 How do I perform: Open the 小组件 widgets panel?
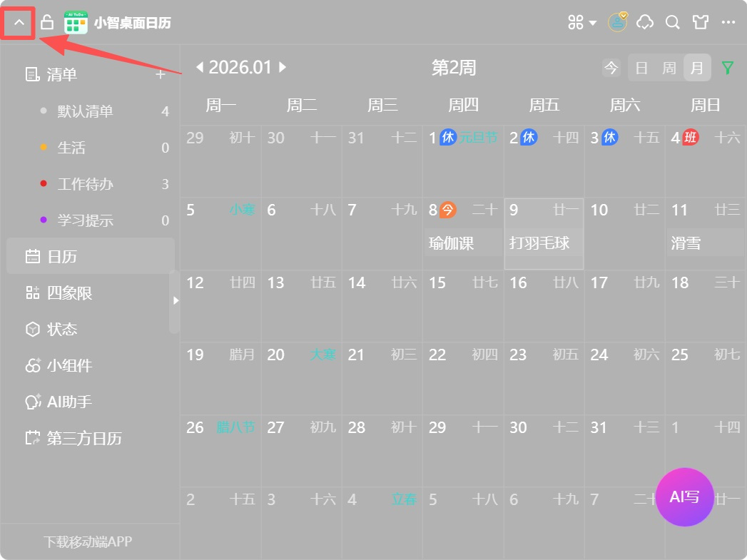coord(69,365)
